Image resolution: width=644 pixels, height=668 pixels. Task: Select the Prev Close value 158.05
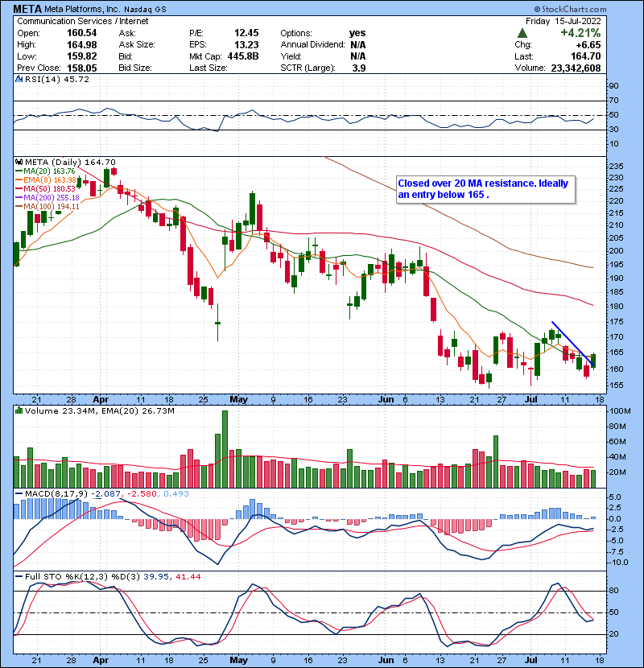point(82,68)
